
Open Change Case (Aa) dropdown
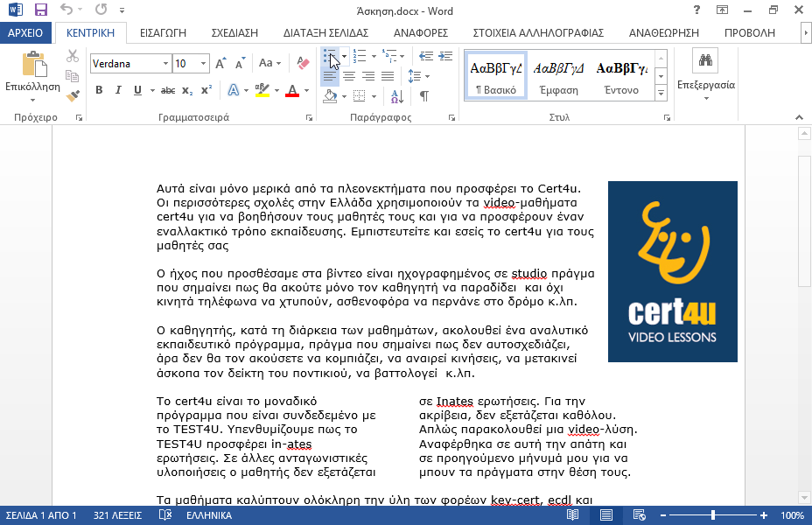(x=269, y=63)
